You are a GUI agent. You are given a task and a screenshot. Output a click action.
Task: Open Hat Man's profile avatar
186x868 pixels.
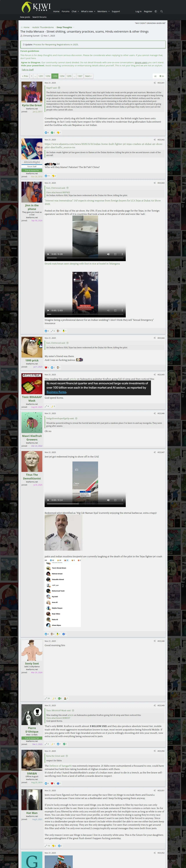32,800
